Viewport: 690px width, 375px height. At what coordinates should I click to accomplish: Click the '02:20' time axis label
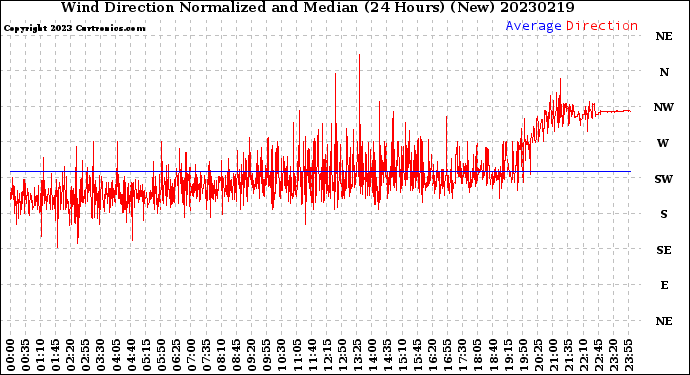(71, 355)
